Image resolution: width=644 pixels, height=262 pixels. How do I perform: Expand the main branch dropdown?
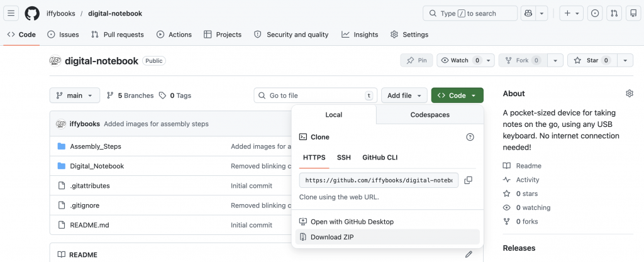74,96
